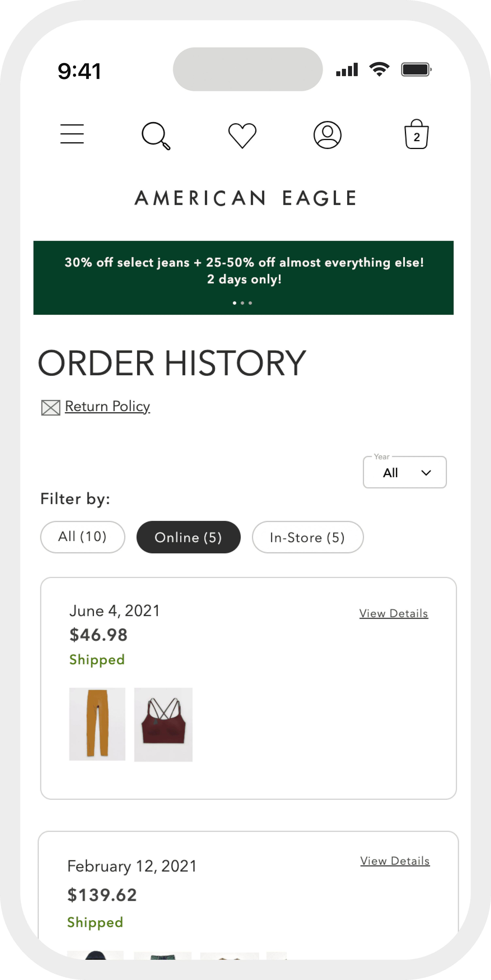Tap the maroon sports bra thumbnail
Viewport: 491px width, 980px height.
point(163,724)
